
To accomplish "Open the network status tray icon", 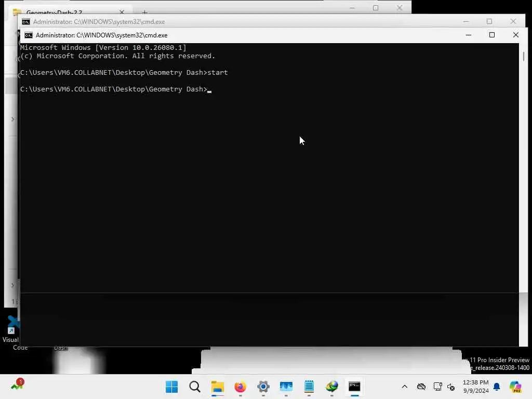I will click(x=437, y=387).
